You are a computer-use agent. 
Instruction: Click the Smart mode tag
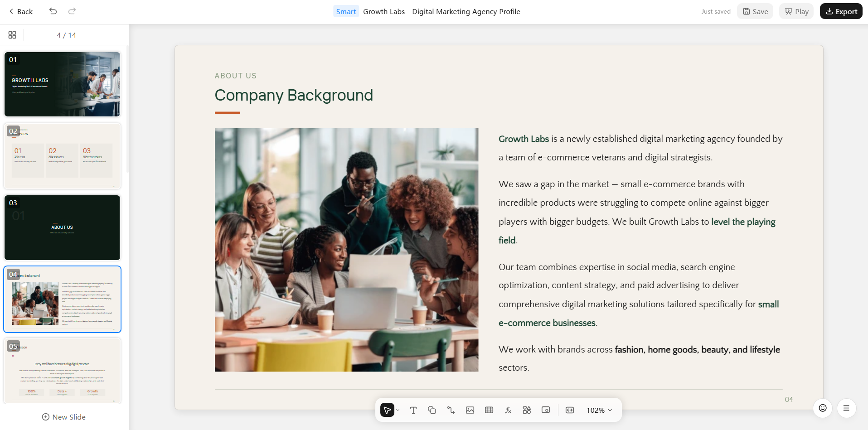pyautogui.click(x=346, y=11)
